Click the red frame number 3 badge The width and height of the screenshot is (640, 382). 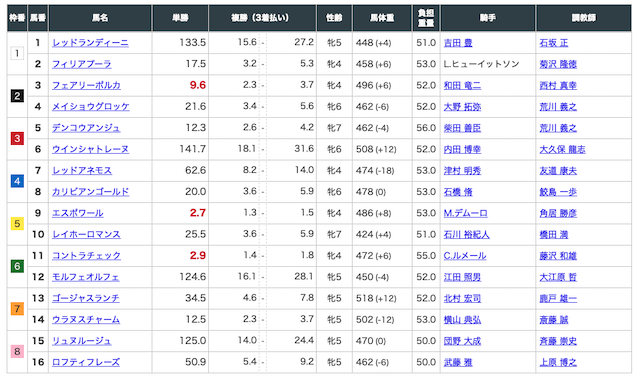[x=17, y=138]
